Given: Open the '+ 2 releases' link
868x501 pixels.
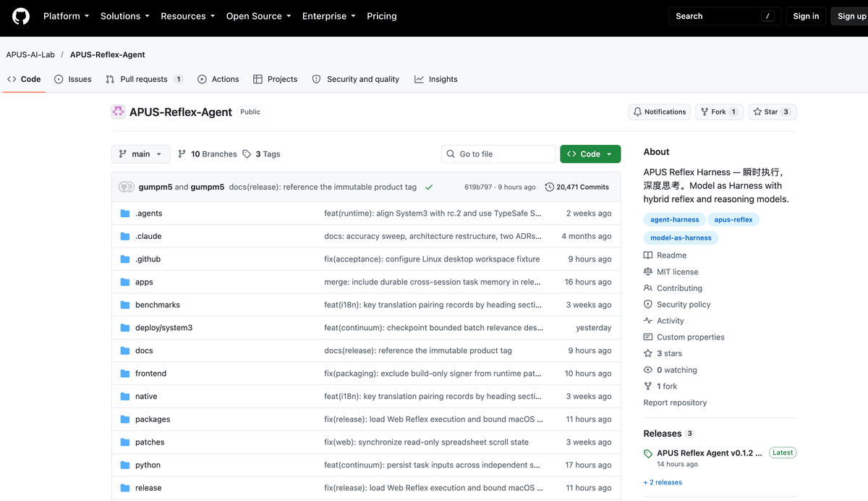Looking at the screenshot, I should [663, 482].
